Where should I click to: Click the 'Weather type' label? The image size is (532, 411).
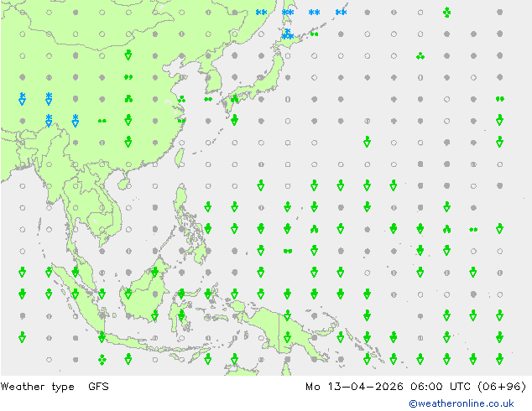click(x=37, y=387)
